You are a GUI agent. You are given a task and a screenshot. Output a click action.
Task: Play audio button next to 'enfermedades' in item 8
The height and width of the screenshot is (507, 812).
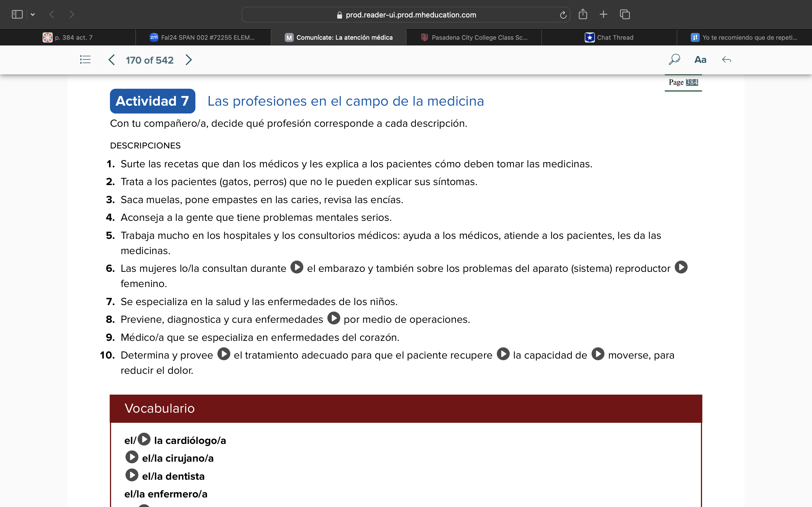(334, 318)
